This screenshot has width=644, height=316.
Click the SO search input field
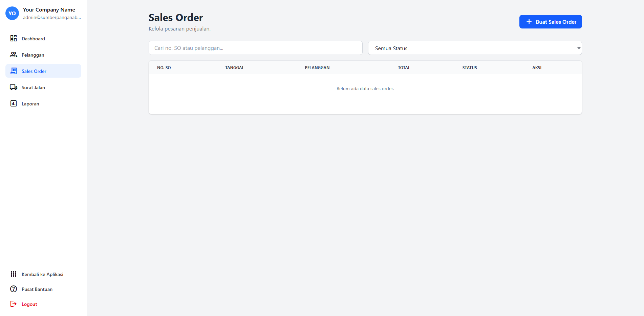(x=255, y=48)
